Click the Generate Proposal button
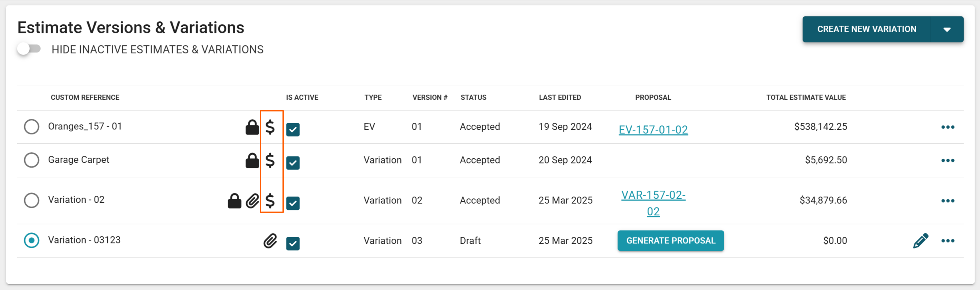 (x=670, y=241)
